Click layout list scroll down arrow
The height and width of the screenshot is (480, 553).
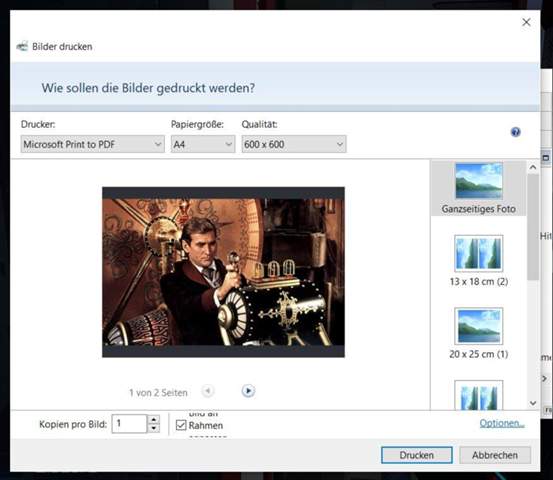pyautogui.click(x=533, y=403)
